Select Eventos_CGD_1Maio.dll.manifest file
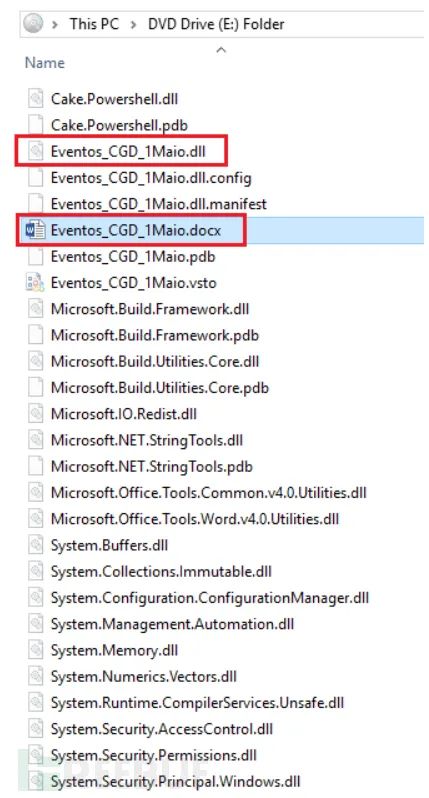 pos(159,205)
